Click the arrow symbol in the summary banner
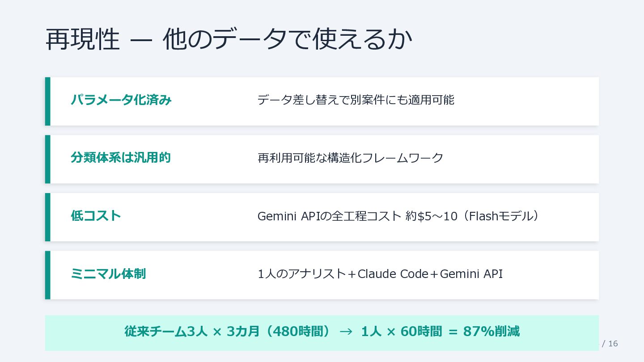Screen dimensions: 644x362 (346, 332)
